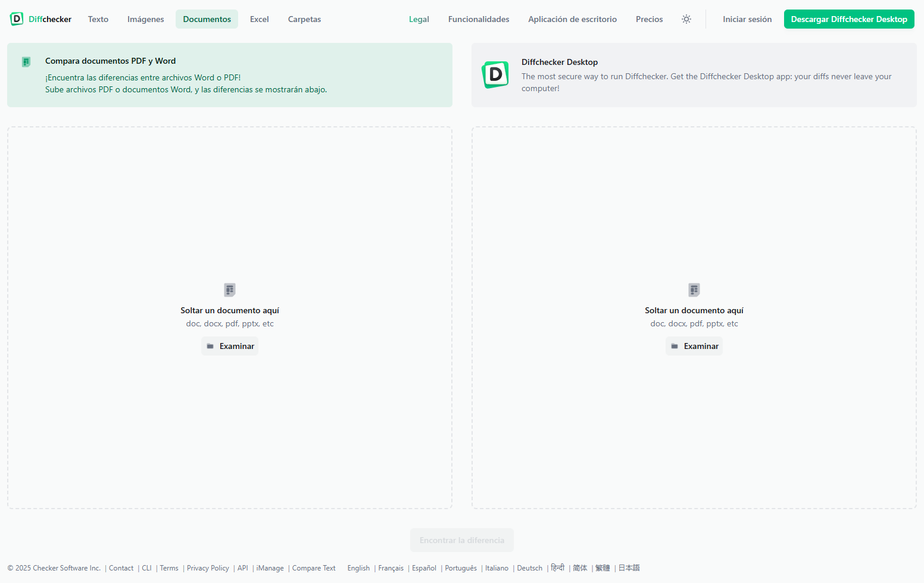Click Iniciar sesión
Image resolution: width=924 pixels, height=583 pixels.
pyautogui.click(x=747, y=18)
